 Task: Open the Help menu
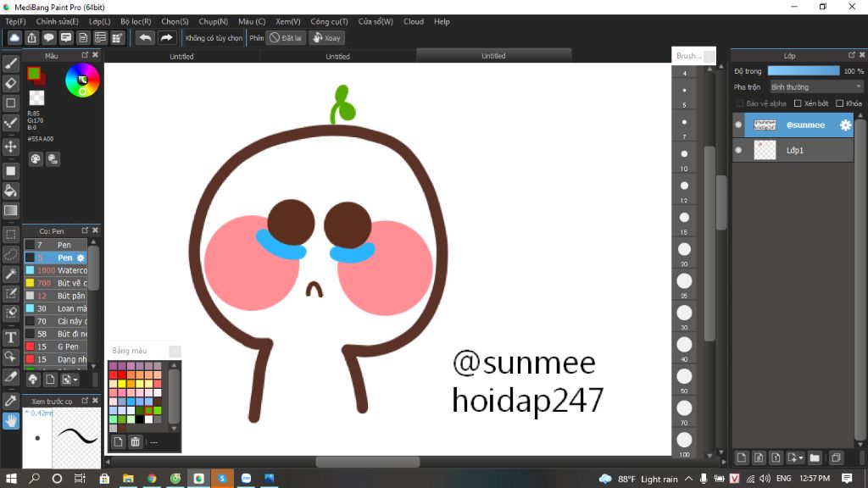pyautogui.click(x=442, y=21)
